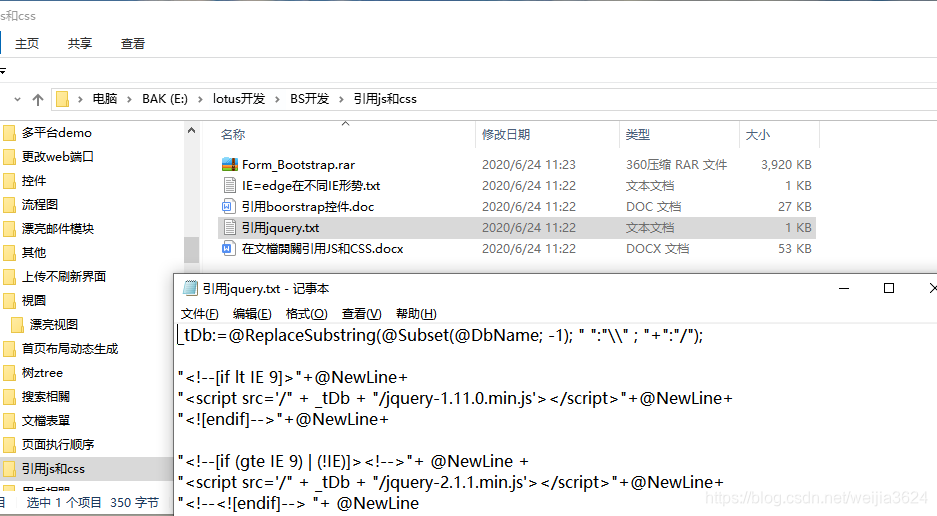
Task: Open the Notepad 查看(V) menu
Action: 362,313
